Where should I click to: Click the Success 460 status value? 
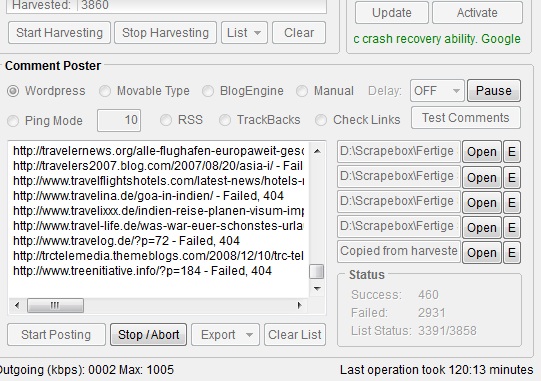428,295
